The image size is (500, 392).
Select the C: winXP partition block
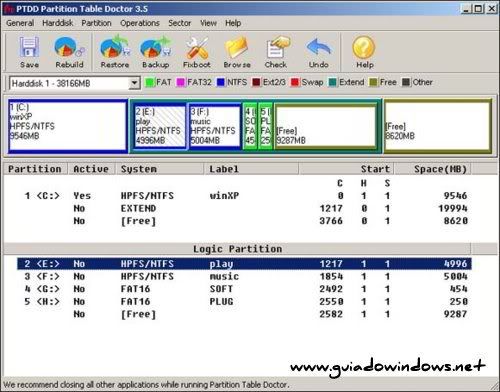pos(68,126)
